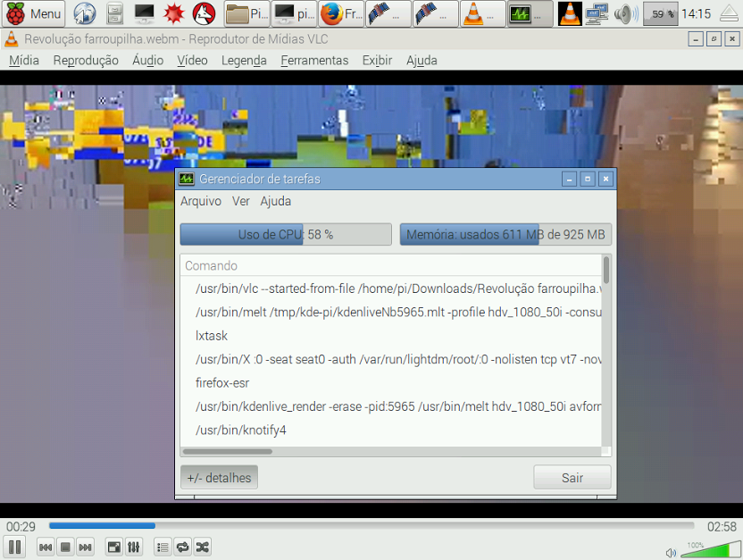Select the /usr/bin/melt process row

(391, 313)
